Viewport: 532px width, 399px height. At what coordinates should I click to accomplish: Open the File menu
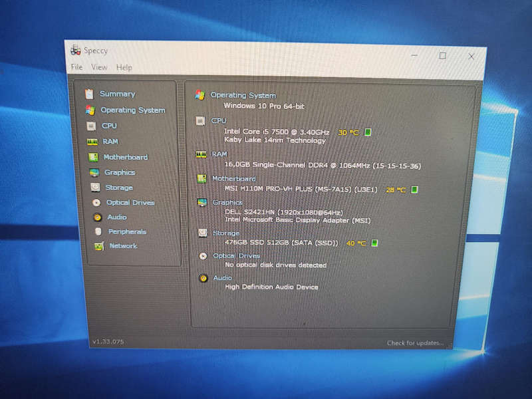point(76,67)
